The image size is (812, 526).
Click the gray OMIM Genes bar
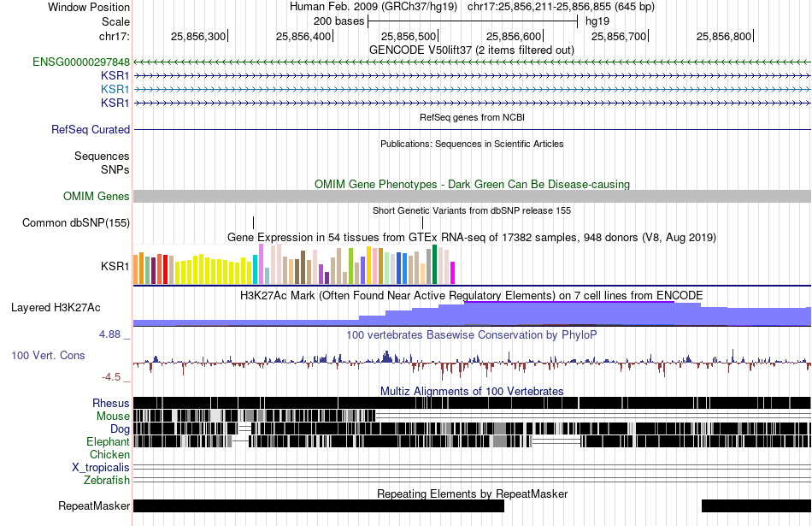click(473, 196)
